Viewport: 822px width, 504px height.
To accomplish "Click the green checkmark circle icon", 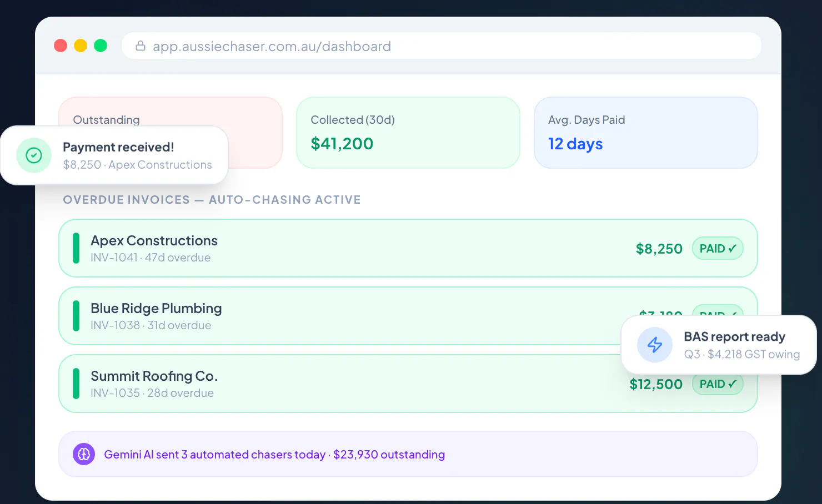I will coord(34,155).
